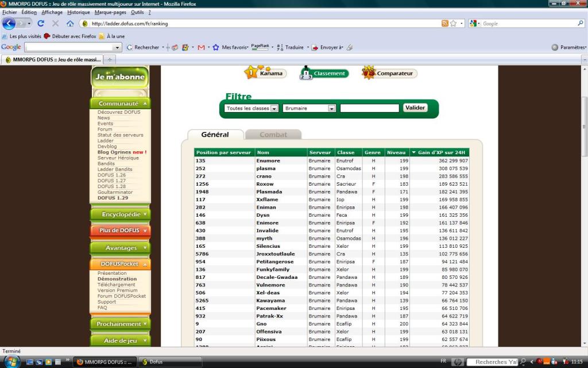Expand Google toolbar search field dropdown arrow
This screenshot has height=368, width=588.
[x=117, y=47]
